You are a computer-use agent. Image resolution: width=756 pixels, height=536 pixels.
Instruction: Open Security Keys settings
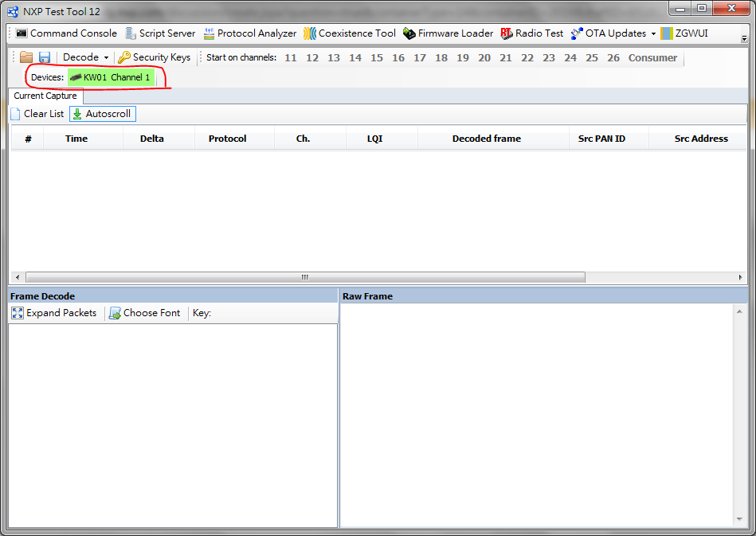(x=155, y=57)
